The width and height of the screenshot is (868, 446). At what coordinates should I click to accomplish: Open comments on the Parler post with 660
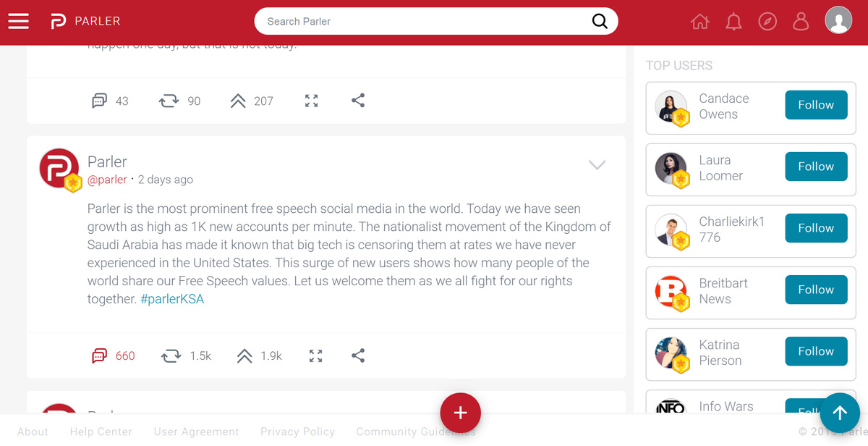click(100, 355)
